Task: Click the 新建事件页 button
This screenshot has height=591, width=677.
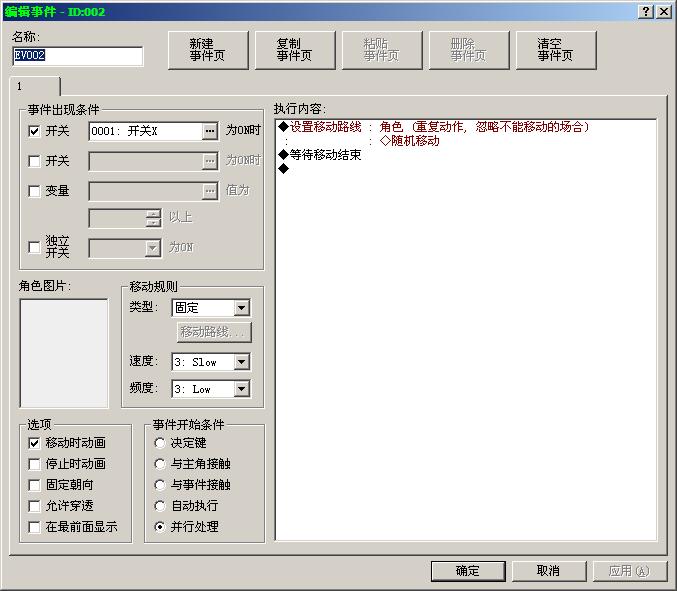Action: point(208,50)
